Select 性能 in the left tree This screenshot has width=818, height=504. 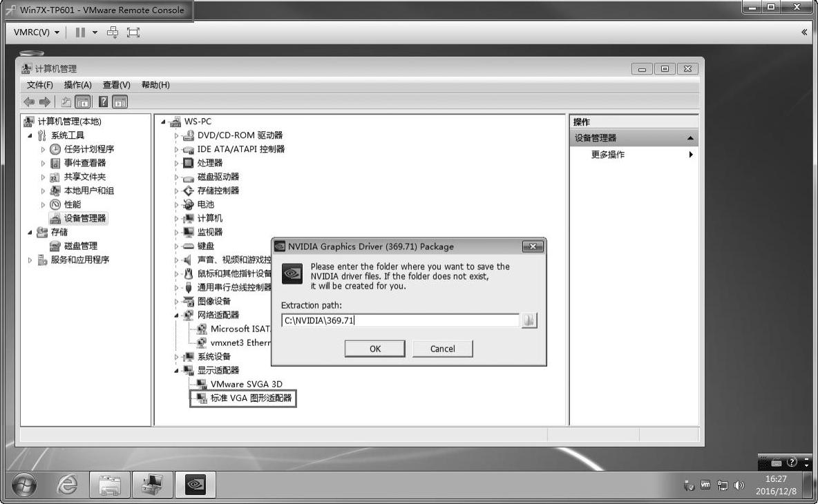click(x=72, y=204)
